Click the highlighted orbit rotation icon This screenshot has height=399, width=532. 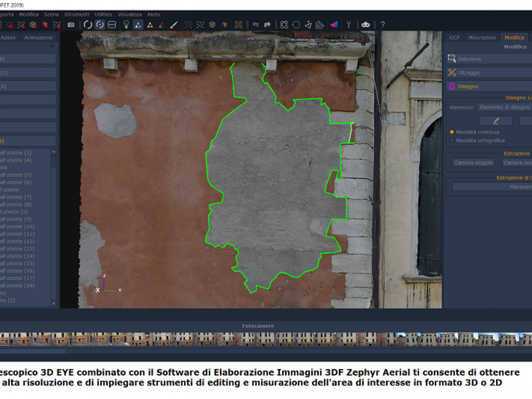(x=100, y=24)
